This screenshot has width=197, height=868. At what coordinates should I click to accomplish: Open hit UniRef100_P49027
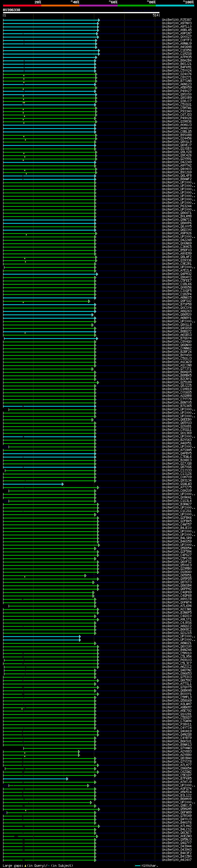177,91
